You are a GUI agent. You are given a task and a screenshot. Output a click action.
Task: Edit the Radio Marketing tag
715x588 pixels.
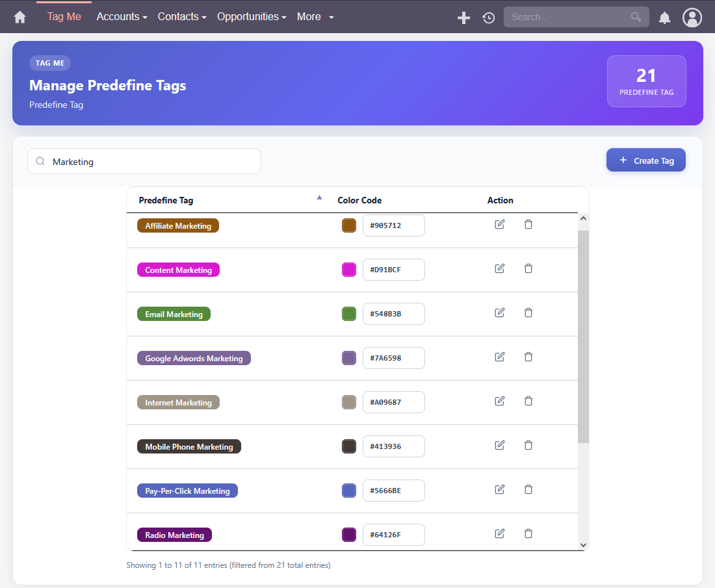point(499,534)
